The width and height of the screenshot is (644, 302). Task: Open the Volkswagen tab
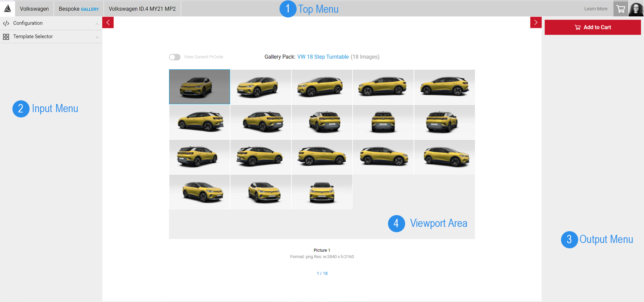[x=34, y=9]
